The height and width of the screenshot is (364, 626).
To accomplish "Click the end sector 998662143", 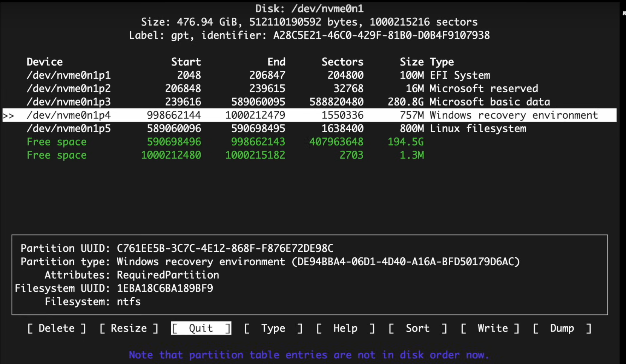I will click(258, 142).
